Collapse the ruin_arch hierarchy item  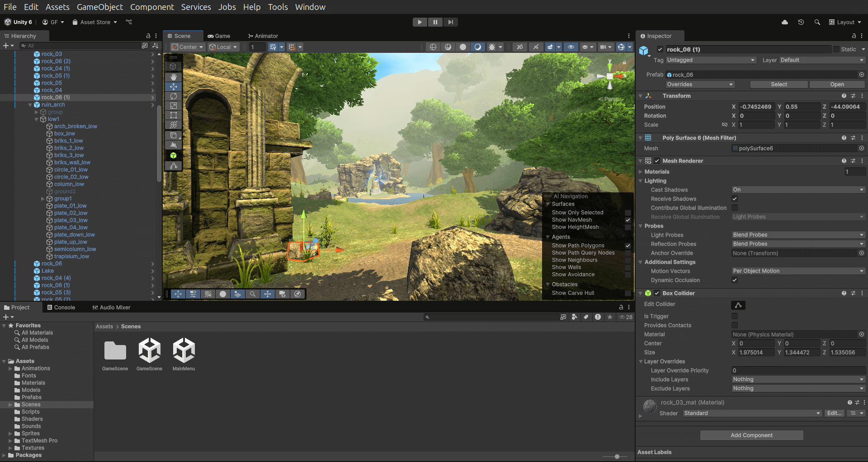30,105
